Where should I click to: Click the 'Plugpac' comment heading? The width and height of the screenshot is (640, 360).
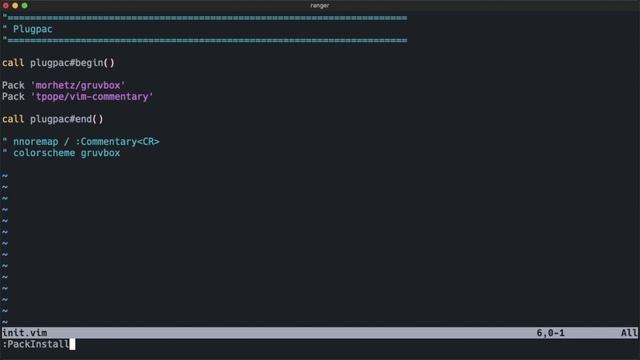click(33, 29)
